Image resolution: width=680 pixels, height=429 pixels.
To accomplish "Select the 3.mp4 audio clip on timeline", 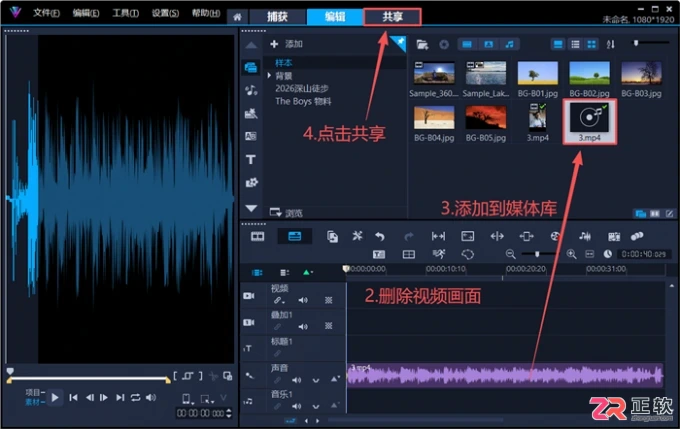I will 505,375.
